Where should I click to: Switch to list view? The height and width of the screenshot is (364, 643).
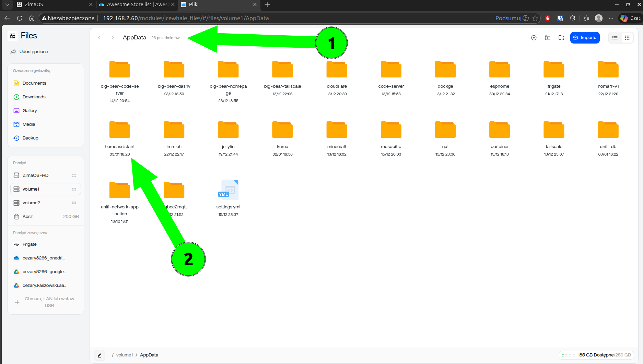tap(615, 38)
